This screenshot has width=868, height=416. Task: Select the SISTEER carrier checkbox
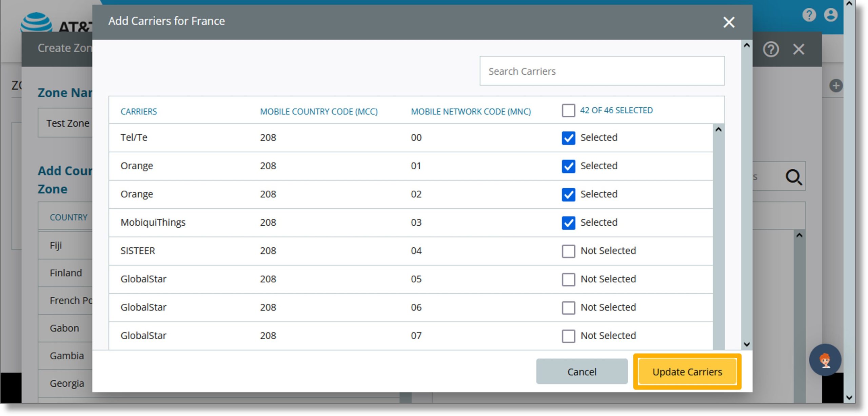[568, 251]
